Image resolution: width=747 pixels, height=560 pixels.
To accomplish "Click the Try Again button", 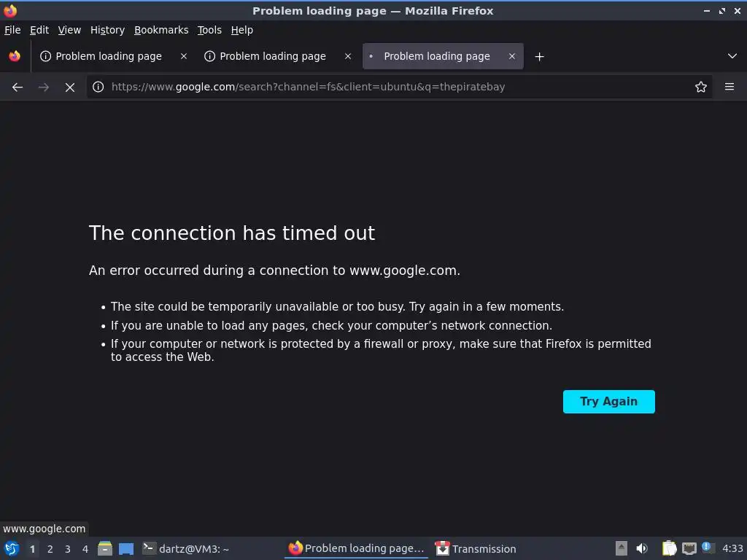I will click(x=609, y=402).
